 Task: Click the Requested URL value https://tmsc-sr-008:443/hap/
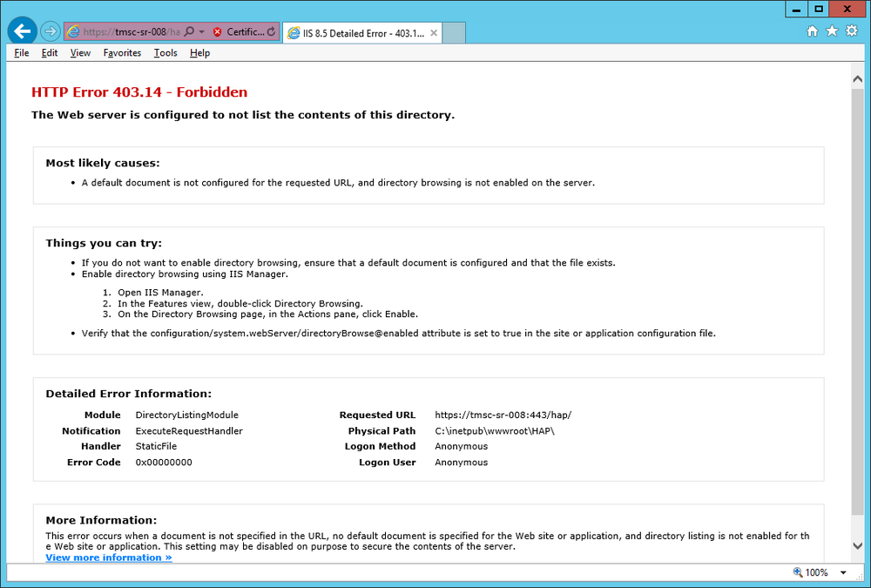[503, 415]
